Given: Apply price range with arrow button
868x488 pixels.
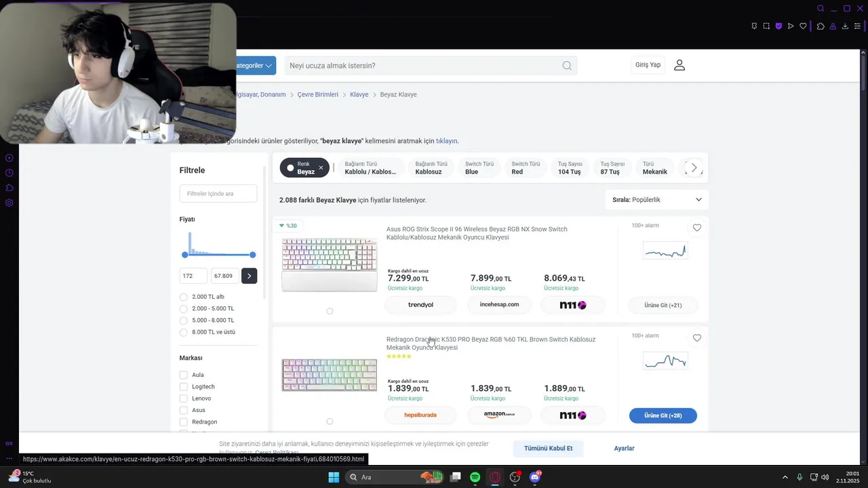Looking at the screenshot, I should 249,276.
